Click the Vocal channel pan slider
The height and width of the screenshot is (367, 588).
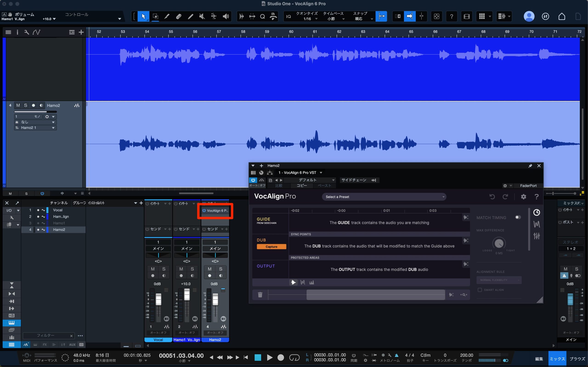point(158,255)
